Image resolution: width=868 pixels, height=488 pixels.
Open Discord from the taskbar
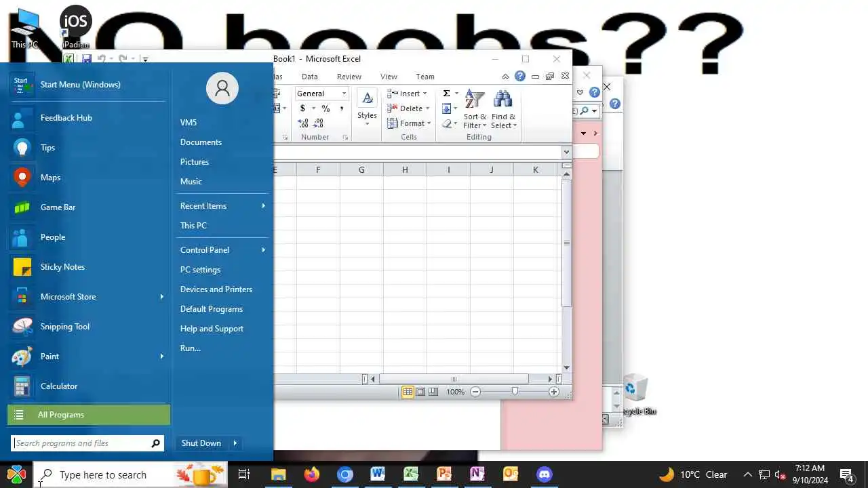[x=545, y=474]
